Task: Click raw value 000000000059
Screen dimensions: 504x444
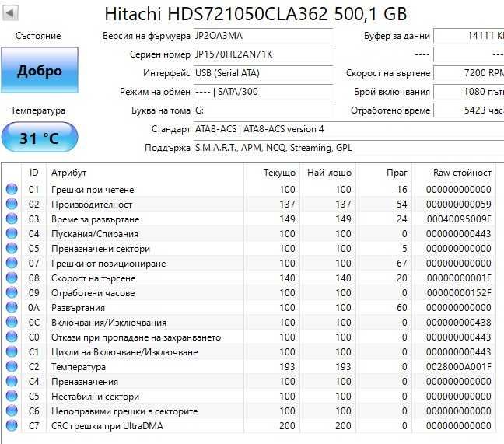Action: click(459, 204)
